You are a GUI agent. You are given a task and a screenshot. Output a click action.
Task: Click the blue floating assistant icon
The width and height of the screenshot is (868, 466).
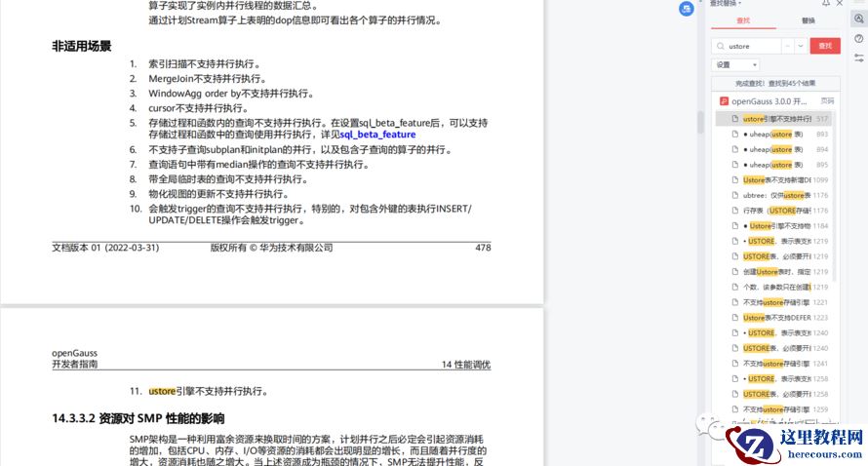pos(687,9)
